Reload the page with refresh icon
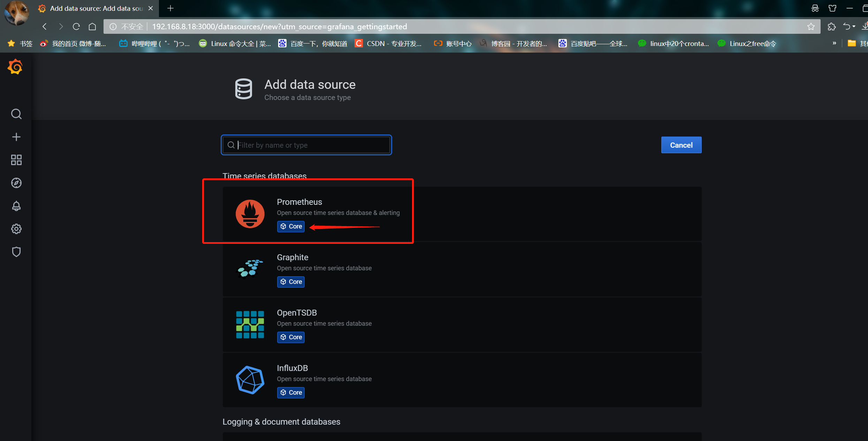Viewport: 868px width, 441px height. (x=76, y=26)
